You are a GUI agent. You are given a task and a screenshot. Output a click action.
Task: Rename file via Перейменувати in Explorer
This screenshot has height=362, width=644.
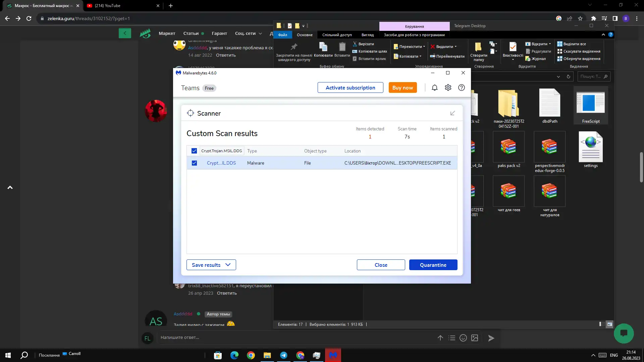(x=447, y=56)
